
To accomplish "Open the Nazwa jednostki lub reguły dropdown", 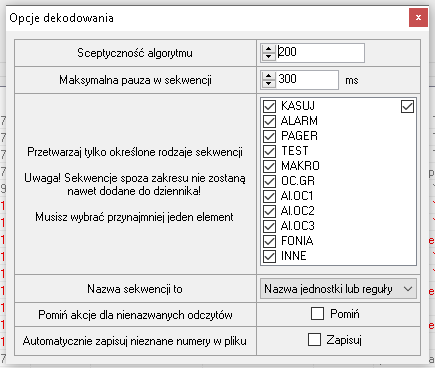I will pos(338,289).
